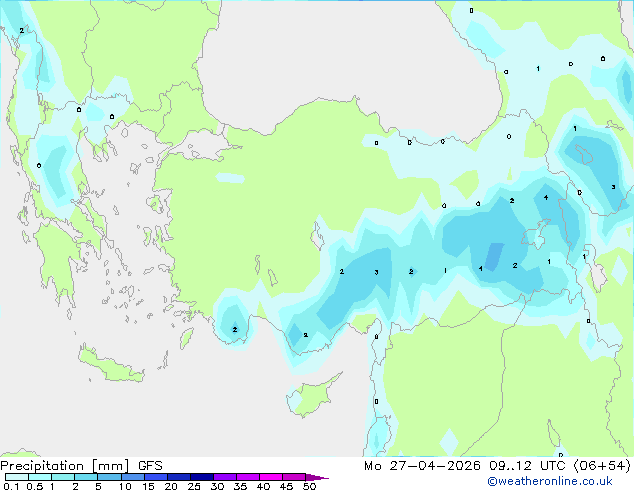
Task: Select the date text 'Mo 27-04-2026'
Action: tap(422, 466)
